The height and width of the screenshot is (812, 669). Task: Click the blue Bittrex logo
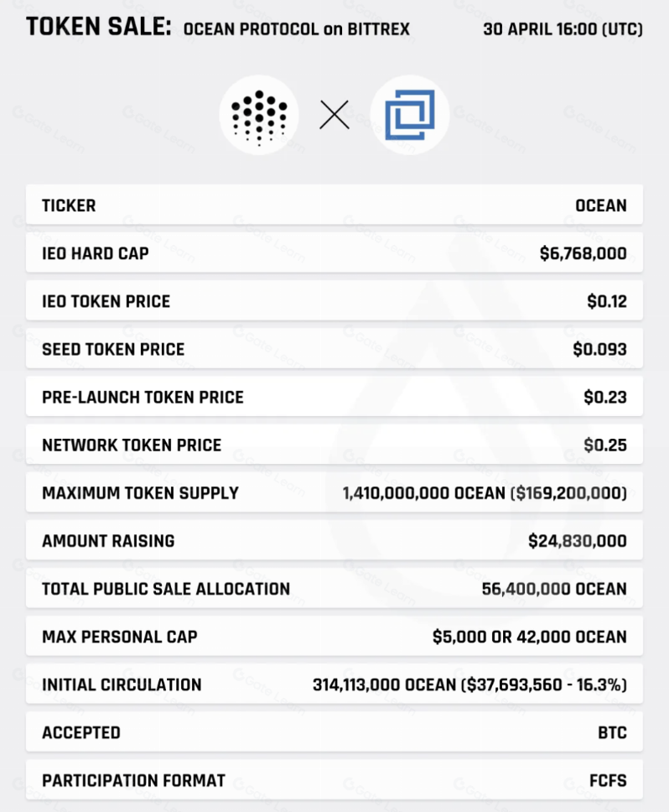410,115
